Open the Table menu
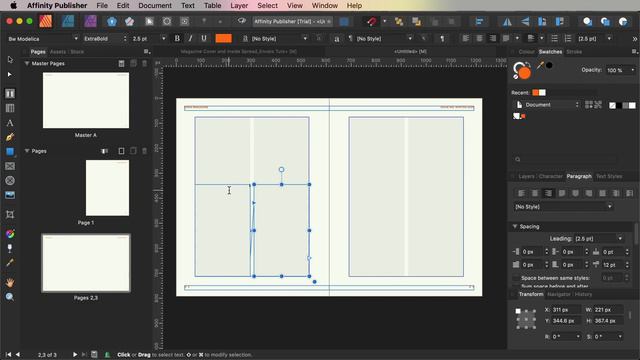This screenshot has width=640, height=360. pyautogui.click(x=212, y=6)
